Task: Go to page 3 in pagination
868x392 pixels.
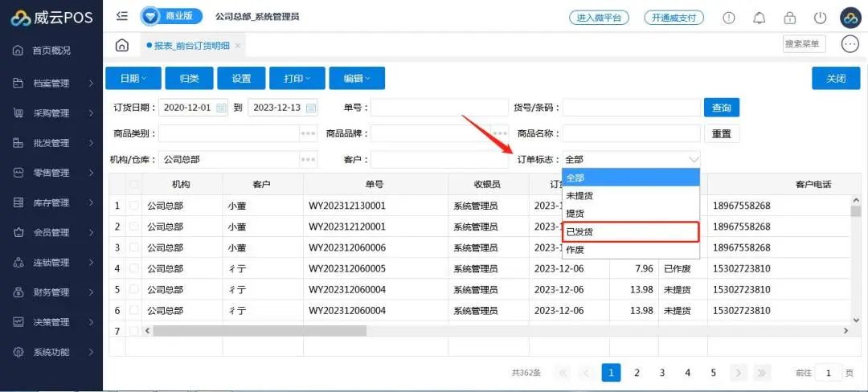Action: 662,373
